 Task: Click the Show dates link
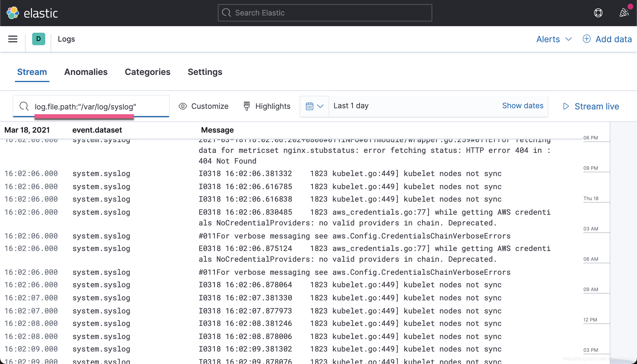point(523,106)
